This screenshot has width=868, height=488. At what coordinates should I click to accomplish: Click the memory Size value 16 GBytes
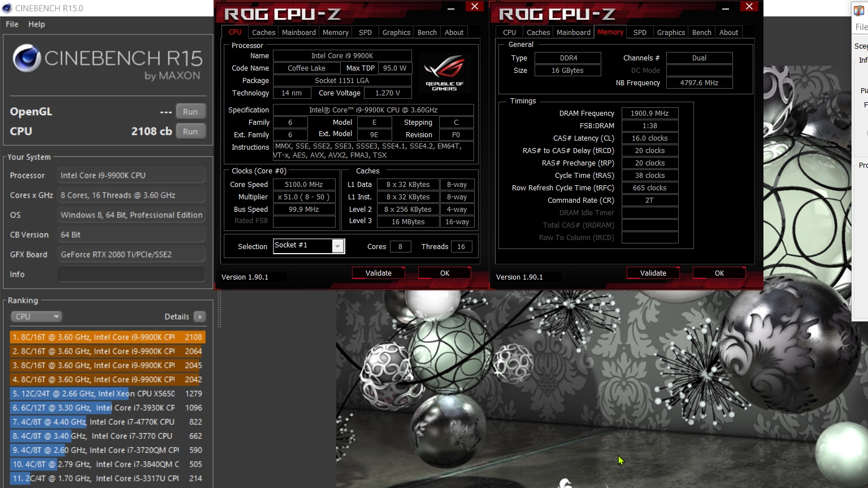tap(568, 71)
